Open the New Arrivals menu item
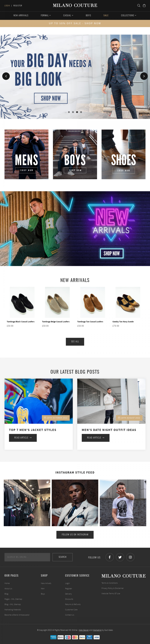Screen dimensions: 150x644 21,16
